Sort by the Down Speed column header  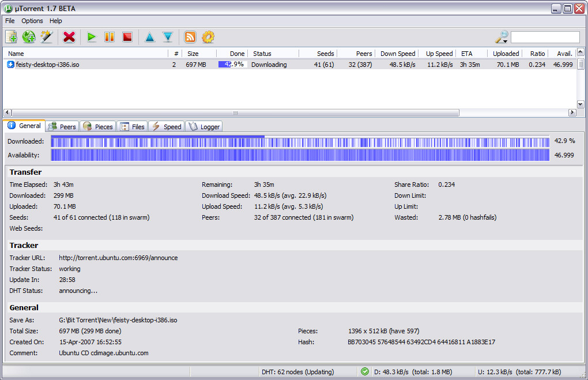[x=397, y=54]
